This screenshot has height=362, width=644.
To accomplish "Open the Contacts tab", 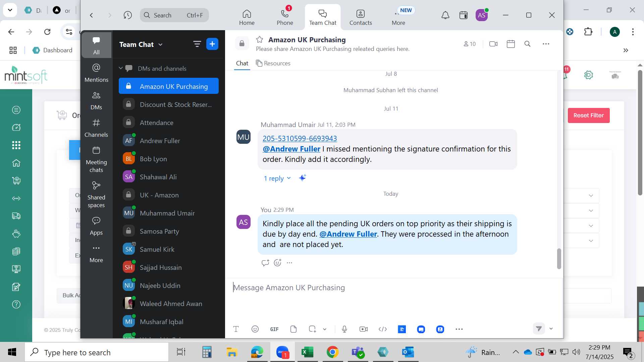I will click(x=361, y=17).
